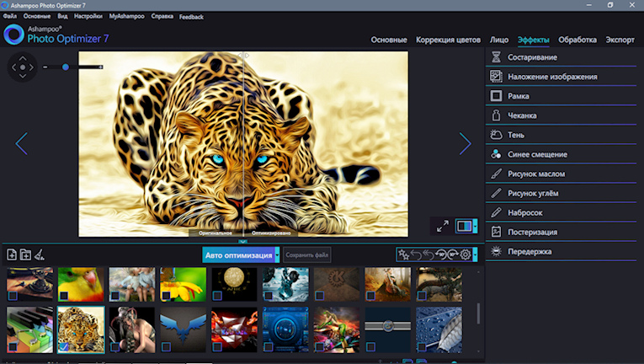
Task: Click the undo all double-arrow icon
Action: 428,255
